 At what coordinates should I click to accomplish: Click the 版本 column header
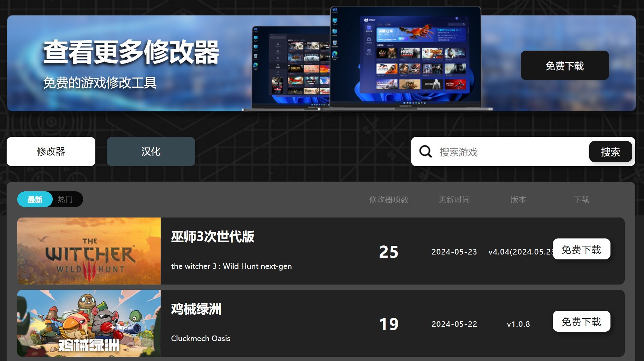tap(518, 200)
